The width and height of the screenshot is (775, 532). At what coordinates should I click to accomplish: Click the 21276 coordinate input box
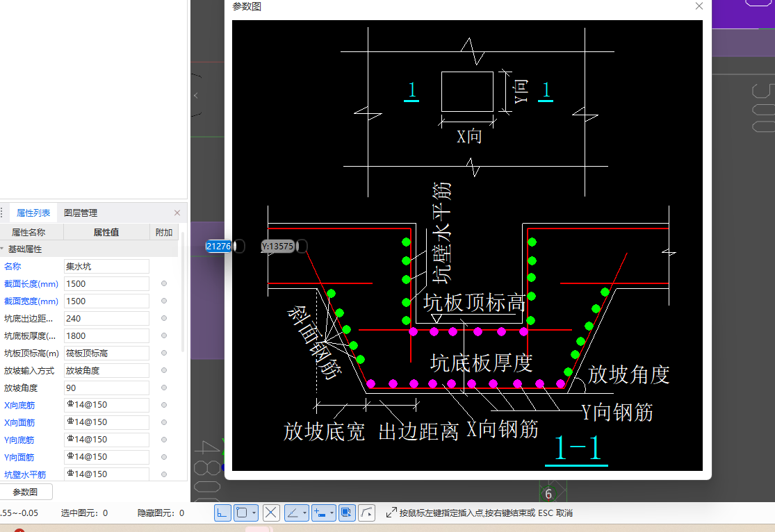[218, 246]
